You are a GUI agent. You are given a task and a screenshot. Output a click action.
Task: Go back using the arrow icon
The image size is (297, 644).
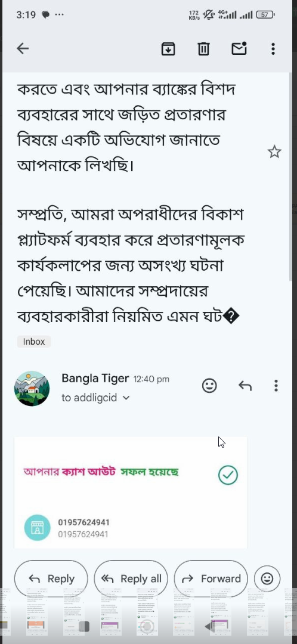pos(23,48)
